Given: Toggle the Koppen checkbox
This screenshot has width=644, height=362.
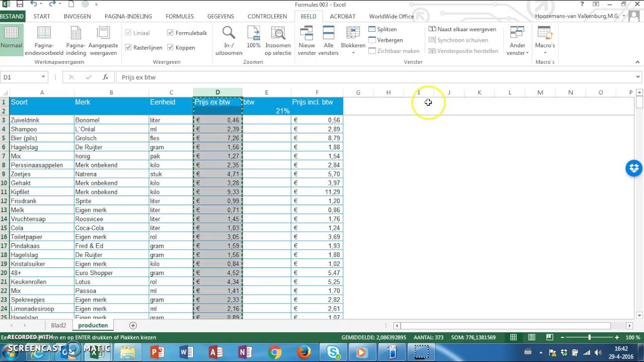Looking at the screenshot, I should point(181,47).
